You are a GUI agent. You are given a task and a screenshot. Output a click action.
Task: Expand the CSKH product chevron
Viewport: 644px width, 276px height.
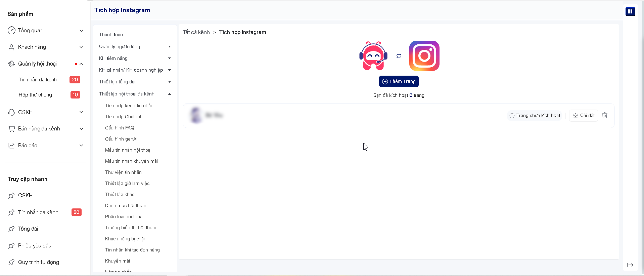pos(81,112)
